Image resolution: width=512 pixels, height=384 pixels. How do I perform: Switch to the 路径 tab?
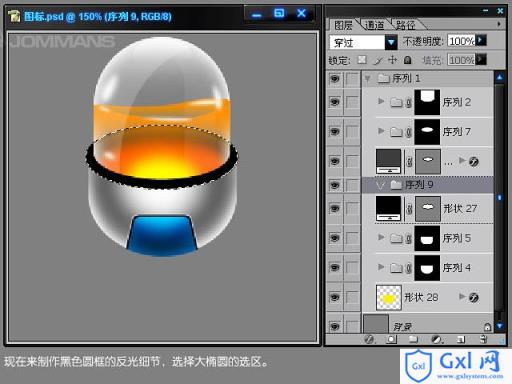[x=405, y=25]
